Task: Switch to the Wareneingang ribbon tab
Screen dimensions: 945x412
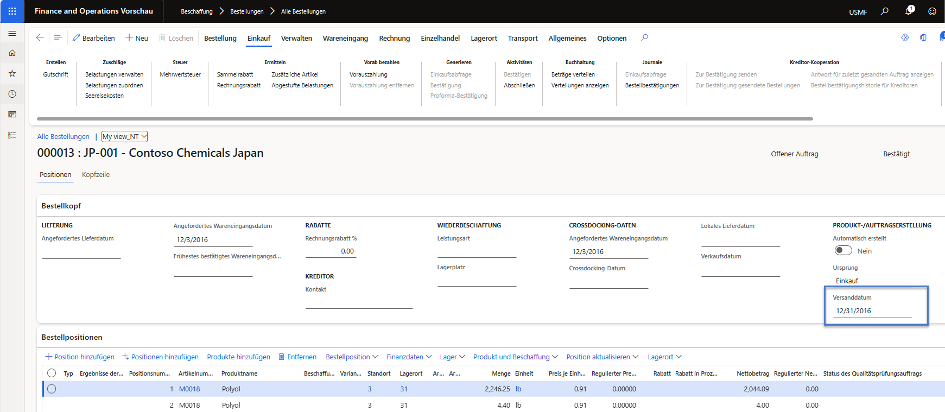Action: point(346,38)
